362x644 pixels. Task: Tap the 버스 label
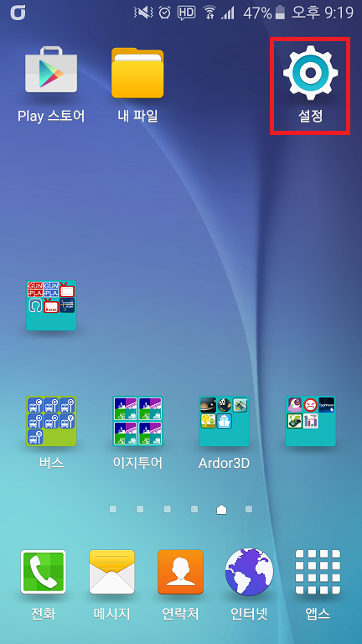[51, 463]
